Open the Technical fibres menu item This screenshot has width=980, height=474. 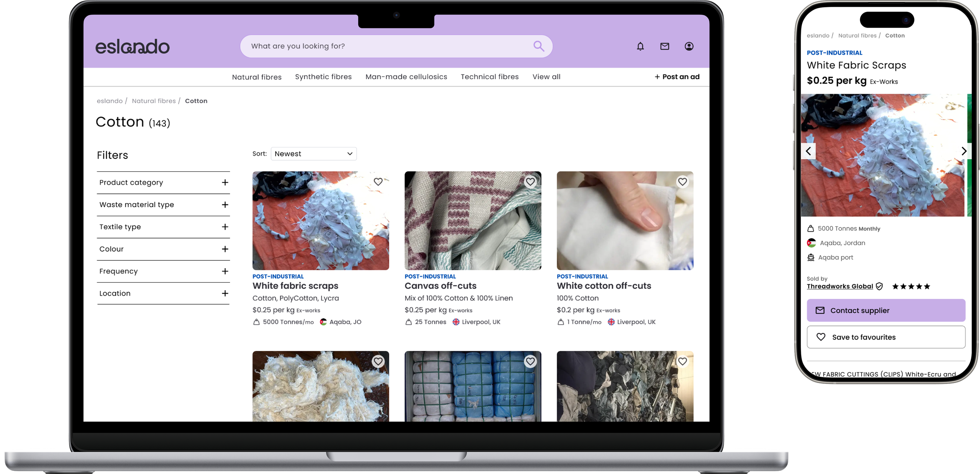[489, 77]
